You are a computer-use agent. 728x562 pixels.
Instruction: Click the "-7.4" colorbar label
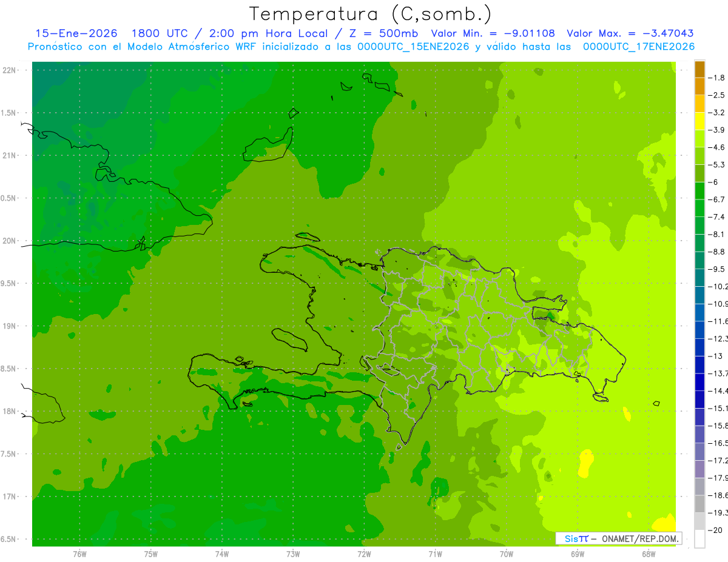[716, 217]
